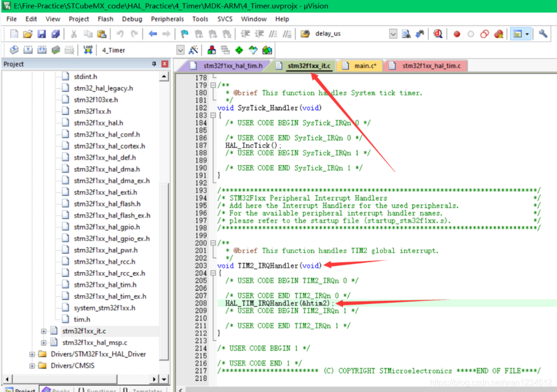The height and width of the screenshot is (392, 557).
Task: Start the debug session icon
Action: pos(438,34)
